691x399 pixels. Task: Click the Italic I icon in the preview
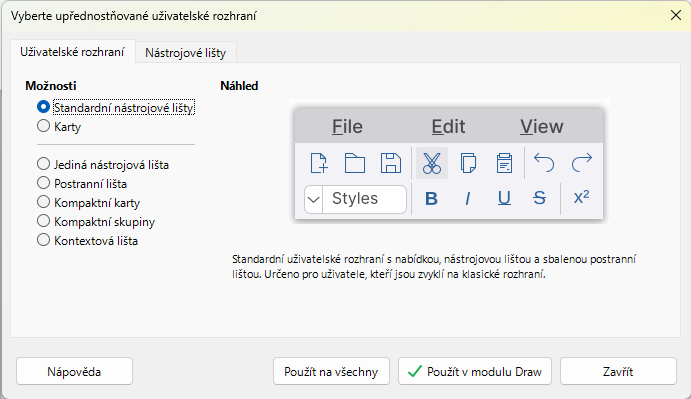click(468, 199)
